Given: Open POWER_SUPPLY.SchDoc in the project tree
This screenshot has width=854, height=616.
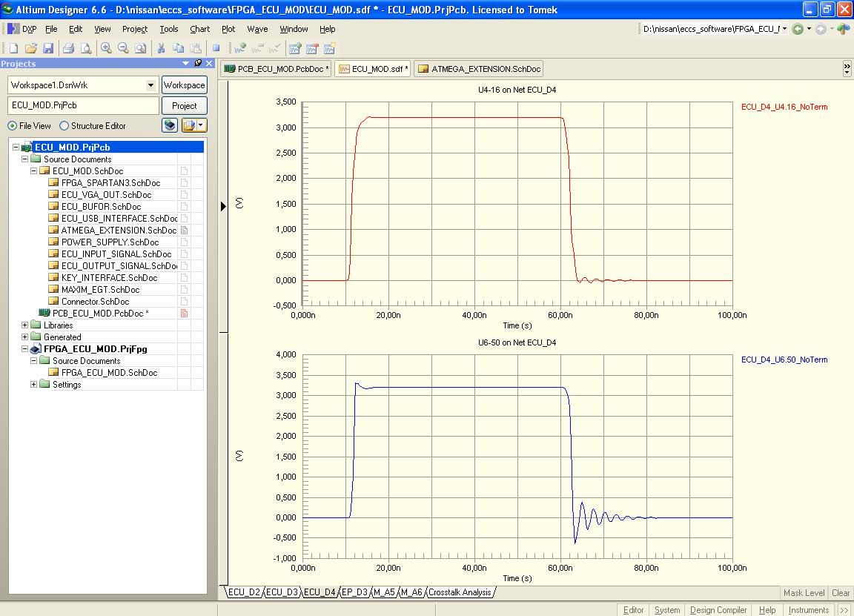Looking at the screenshot, I should coord(110,242).
